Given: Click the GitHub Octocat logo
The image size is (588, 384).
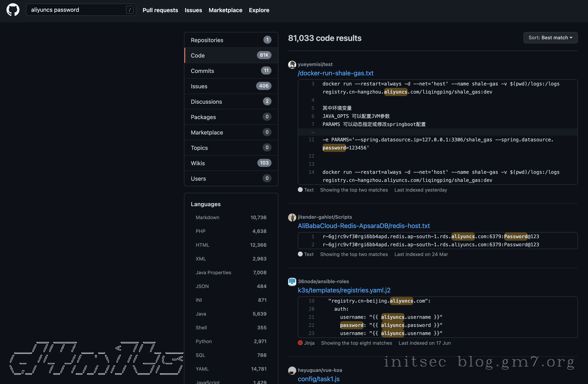Looking at the screenshot, I should point(13,10).
